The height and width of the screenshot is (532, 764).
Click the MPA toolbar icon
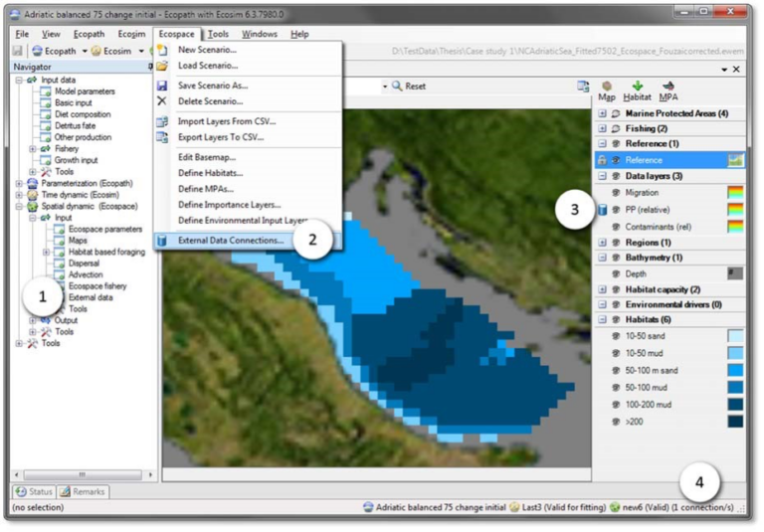pyautogui.click(x=668, y=86)
